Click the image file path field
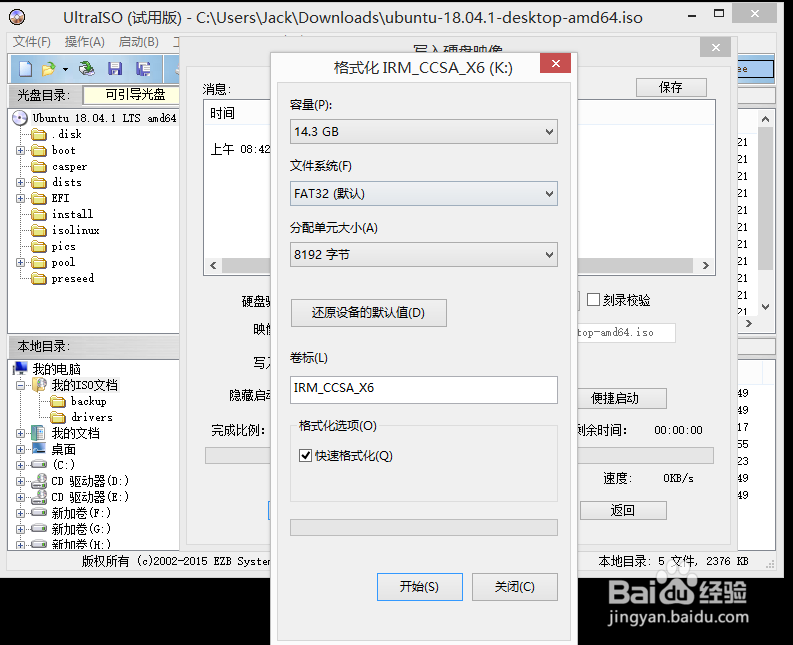The width and height of the screenshot is (793, 645). pyautogui.click(x=626, y=333)
